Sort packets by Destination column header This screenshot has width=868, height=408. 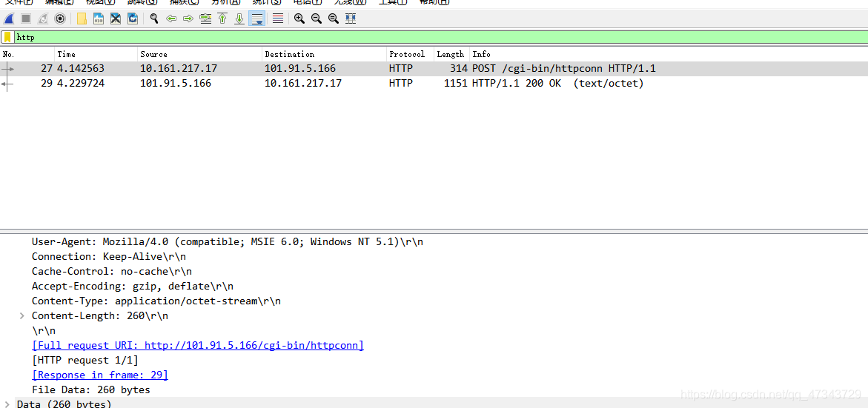pyautogui.click(x=324, y=54)
